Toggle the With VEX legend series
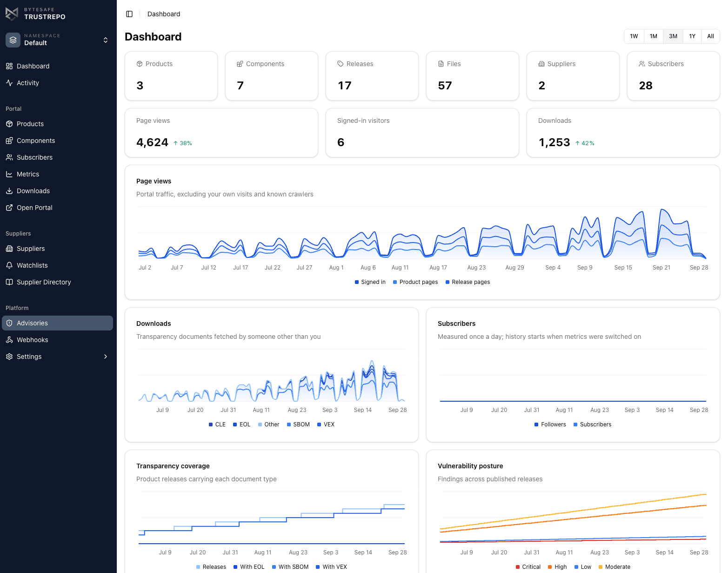Screen dimensions: 728x573 pos(331,567)
